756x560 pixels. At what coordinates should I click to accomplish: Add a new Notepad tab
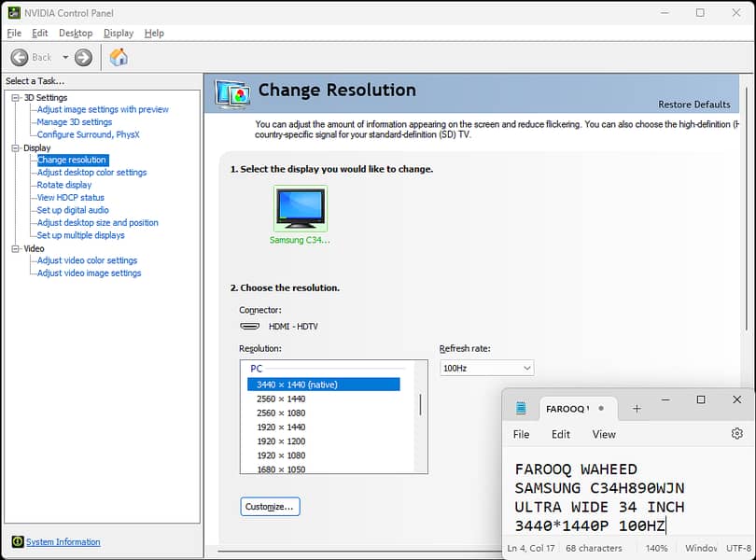[637, 409]
